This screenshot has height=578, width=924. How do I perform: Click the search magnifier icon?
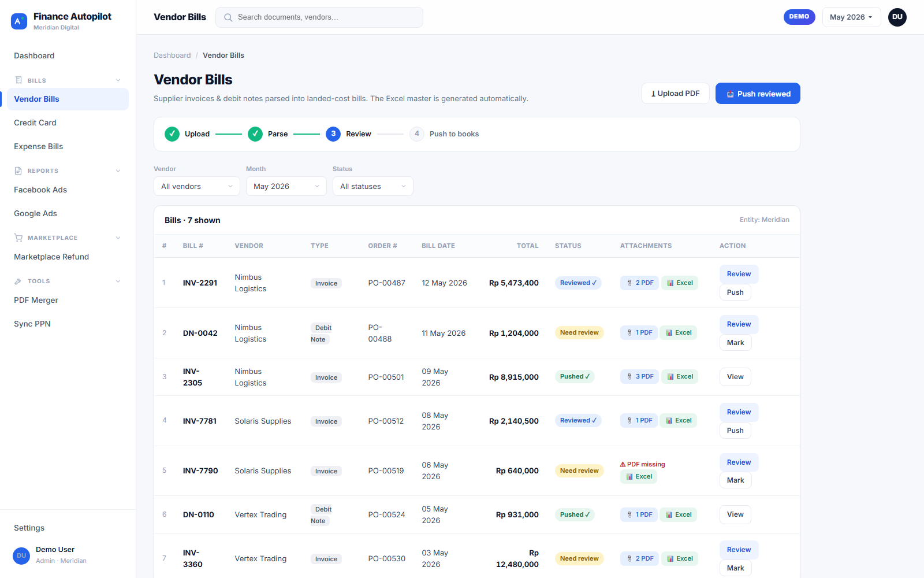[x=228, y=17]
